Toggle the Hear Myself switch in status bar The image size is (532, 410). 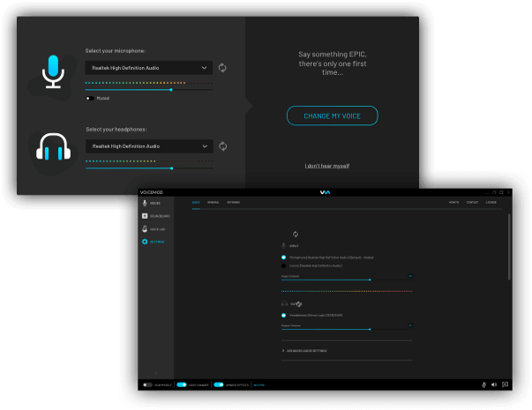tap(147, 385)
